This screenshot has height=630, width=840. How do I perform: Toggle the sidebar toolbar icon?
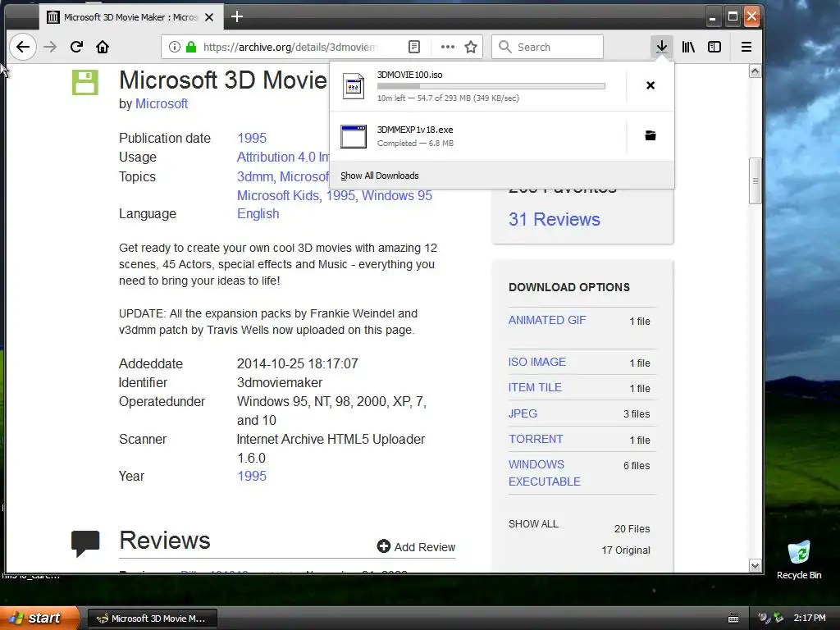point(714,47)
